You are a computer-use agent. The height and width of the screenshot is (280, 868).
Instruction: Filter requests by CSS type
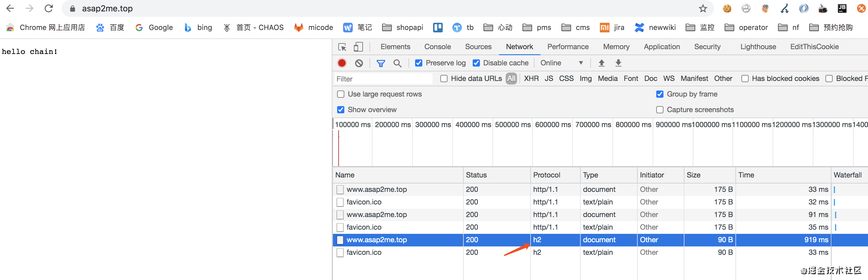566,79
